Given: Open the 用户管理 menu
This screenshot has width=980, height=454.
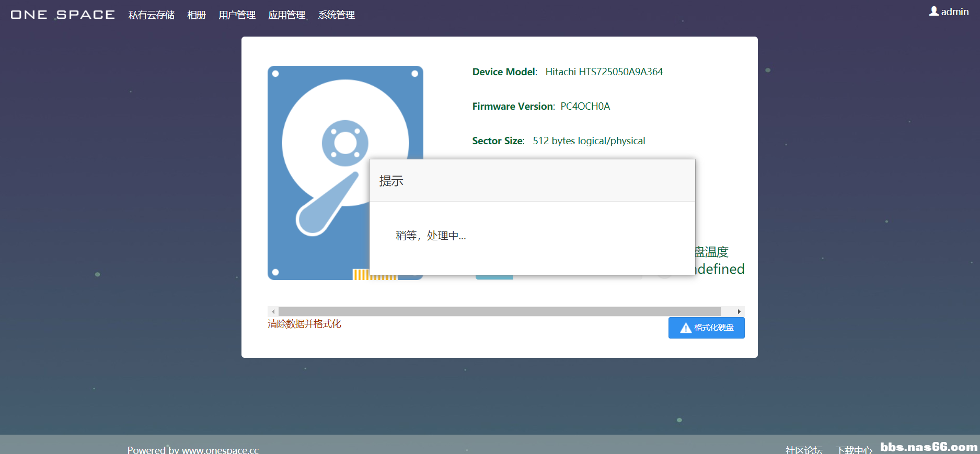Looking at the screenshot, I should click(237, 15).
